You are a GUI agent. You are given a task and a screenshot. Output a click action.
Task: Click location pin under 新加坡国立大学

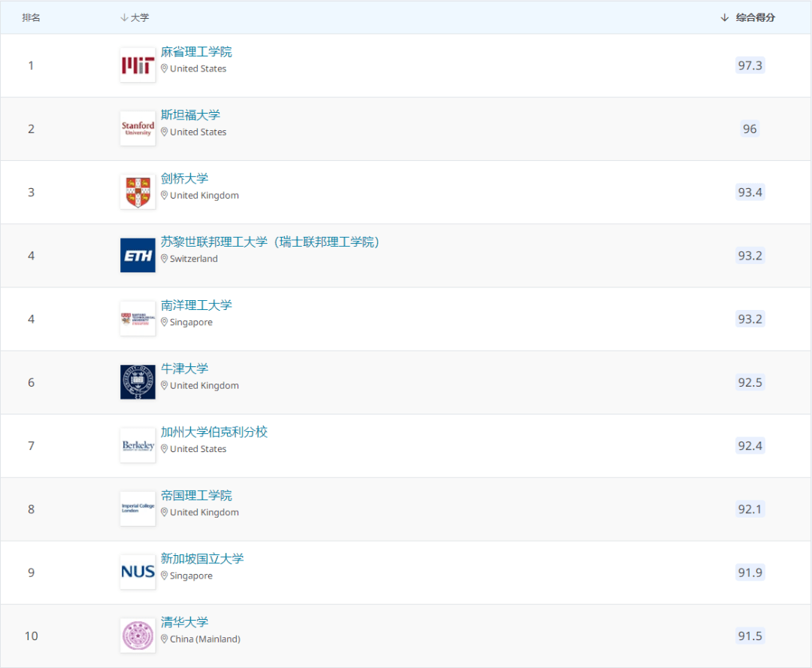pyautogui.click(x=164, y=575)
